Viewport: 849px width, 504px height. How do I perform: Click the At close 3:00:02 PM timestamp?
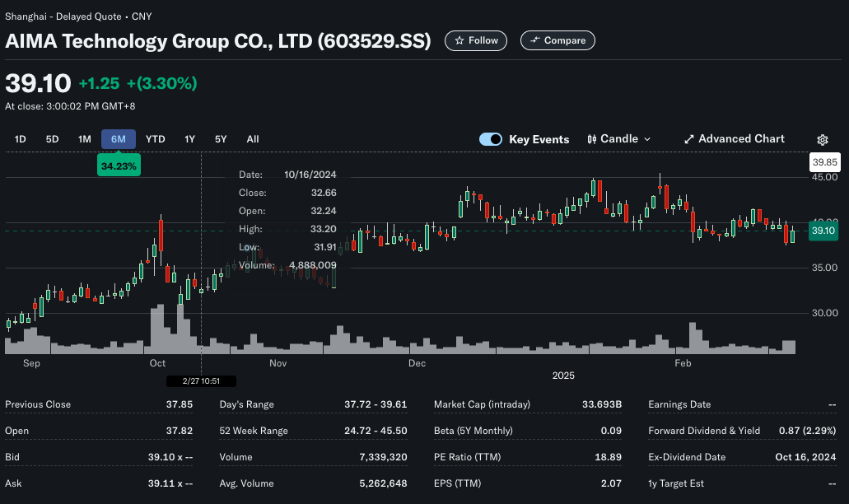(x=70, y=106)
